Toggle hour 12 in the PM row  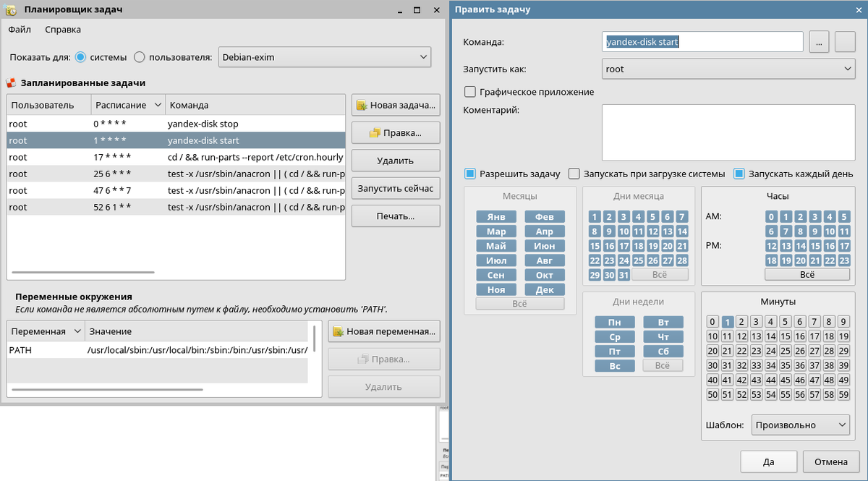pos(772,246)
